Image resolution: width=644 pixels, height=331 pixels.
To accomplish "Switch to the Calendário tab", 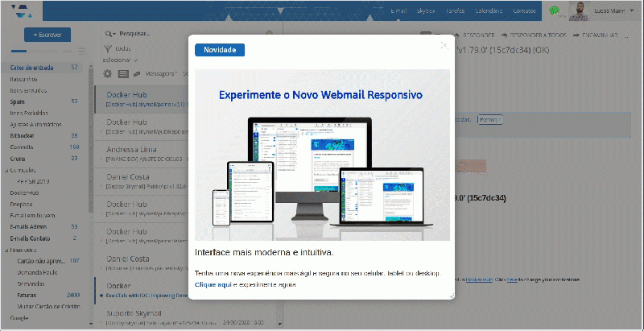I will (489, 11).
